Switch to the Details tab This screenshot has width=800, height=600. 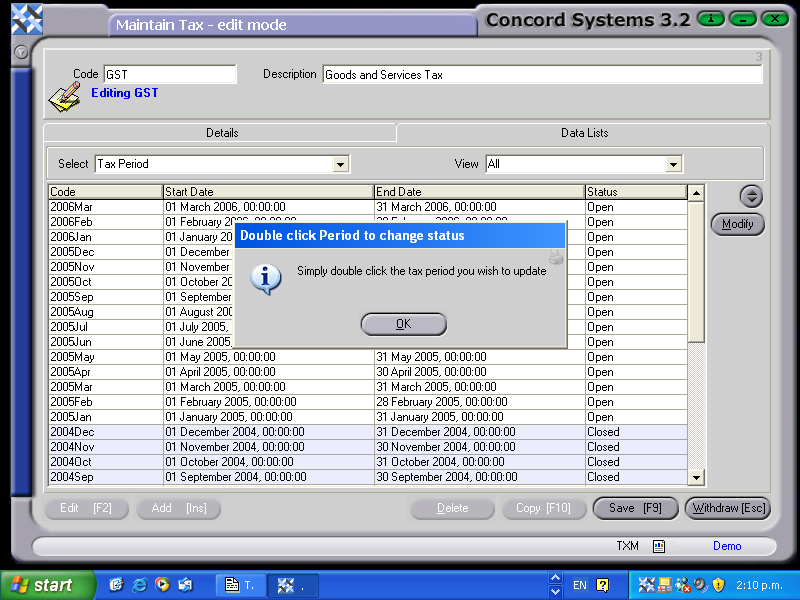click(222, 132)
